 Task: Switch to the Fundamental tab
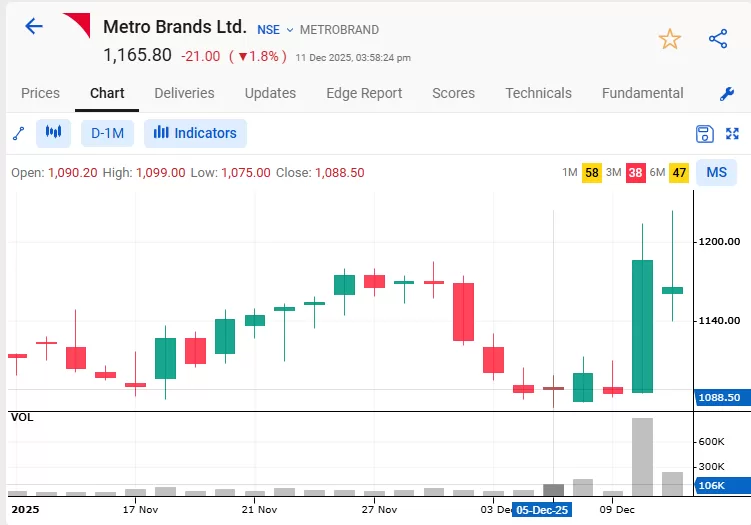coord(642,93)
